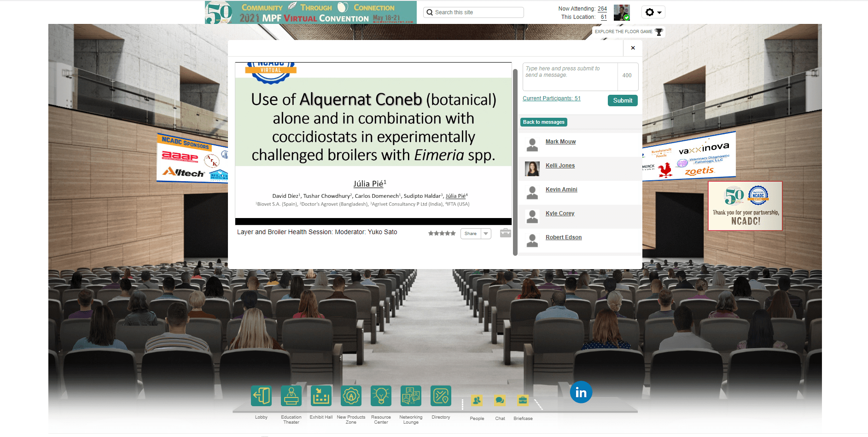Enter the Networking Lounge icon

tap(411, 396)
